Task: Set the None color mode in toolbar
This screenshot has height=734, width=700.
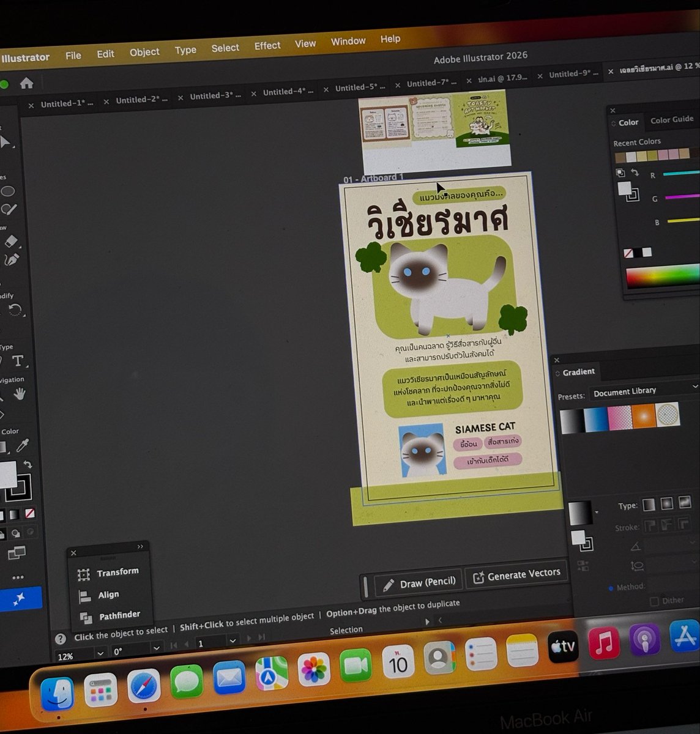Action: point(29,513)
